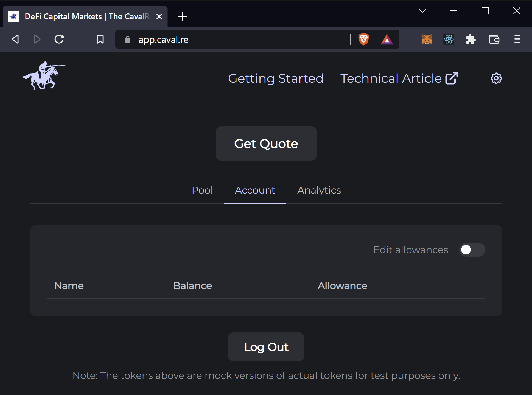The height and width of the screenshot is (395, 532).
Task: Maximize the browser window
Action: pos(485,11)
